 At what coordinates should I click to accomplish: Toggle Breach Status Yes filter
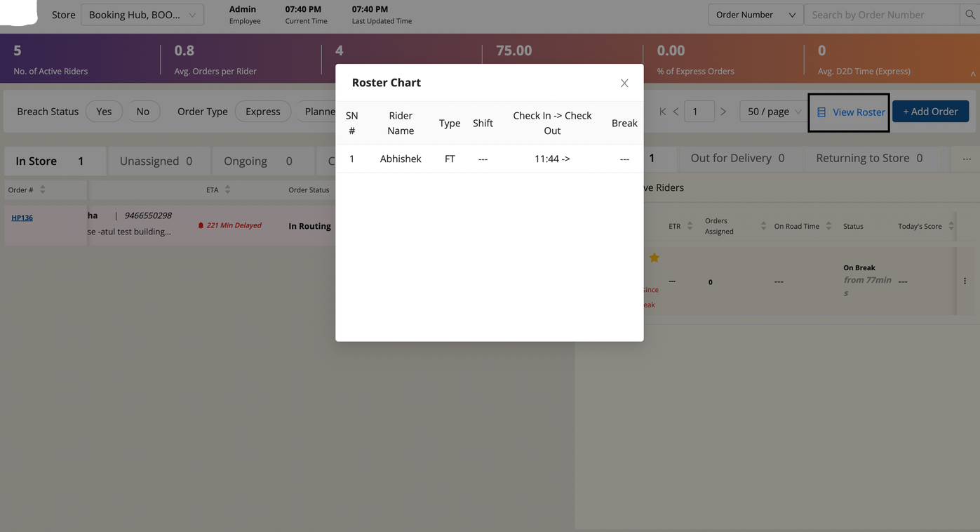pyautogui.click(x=104, y=112)
